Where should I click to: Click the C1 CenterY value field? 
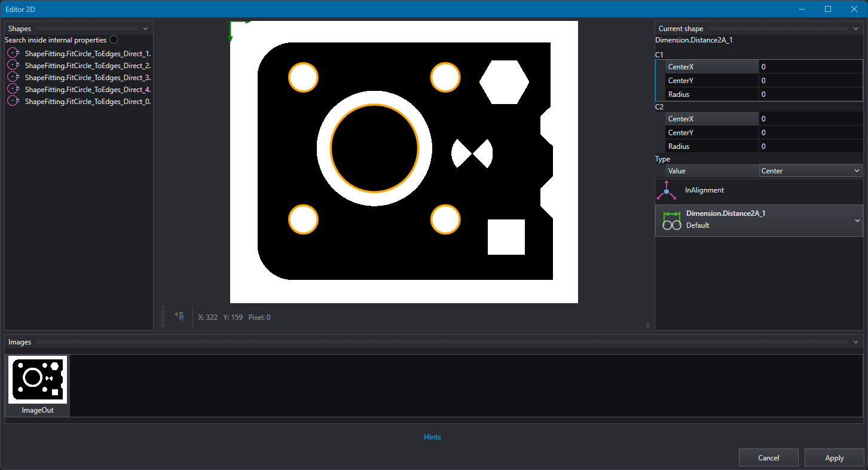pos(811,81)
